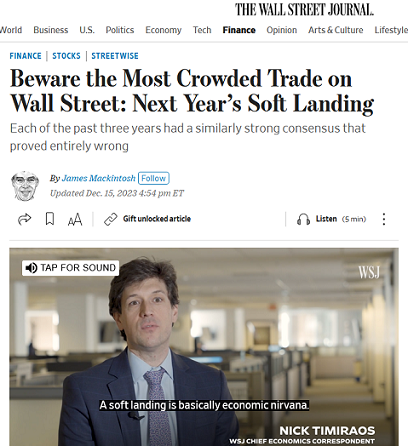The image size is (408, 446).
Task: Click Gift unlocked article text
Action: (157, 219)
